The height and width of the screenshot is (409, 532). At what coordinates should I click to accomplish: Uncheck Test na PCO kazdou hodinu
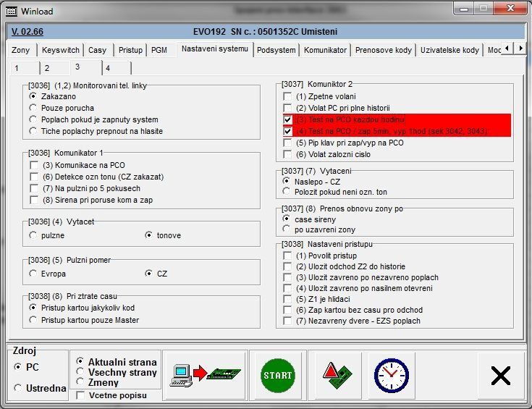click(x=287, y=119)
